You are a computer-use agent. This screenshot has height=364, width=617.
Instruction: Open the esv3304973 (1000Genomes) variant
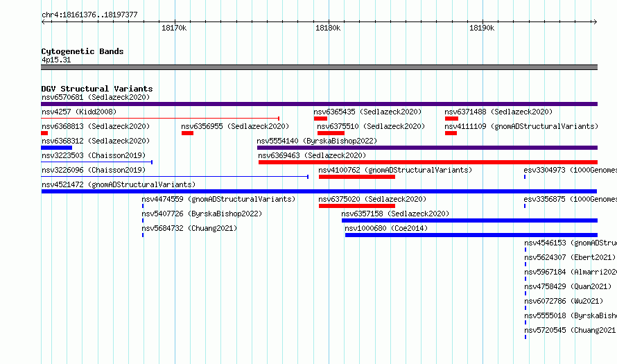pyautogui.click(x=570, y=170)
